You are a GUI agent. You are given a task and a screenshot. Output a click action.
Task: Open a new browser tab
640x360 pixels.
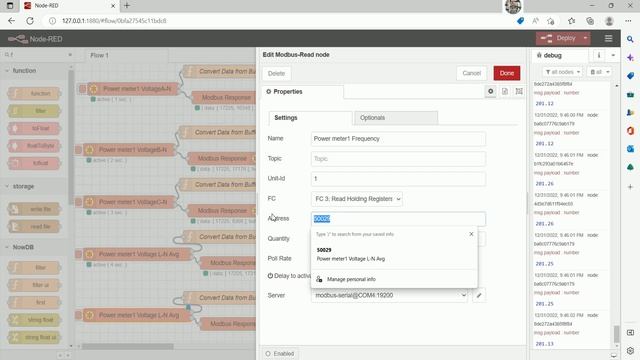127,5
